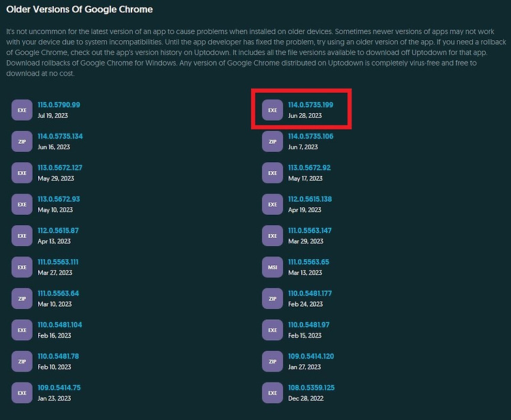Click the date Feb 16, 2023
511x420 pixels.
point(55,335)
